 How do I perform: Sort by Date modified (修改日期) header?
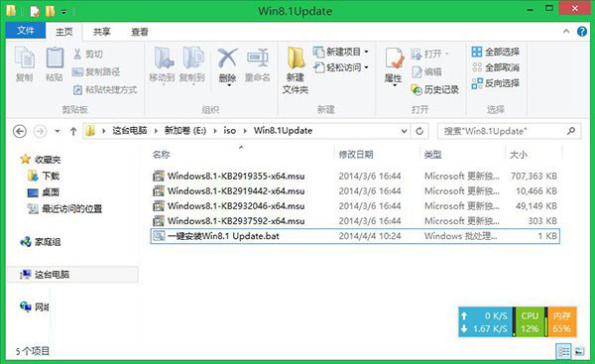(356, 154)
